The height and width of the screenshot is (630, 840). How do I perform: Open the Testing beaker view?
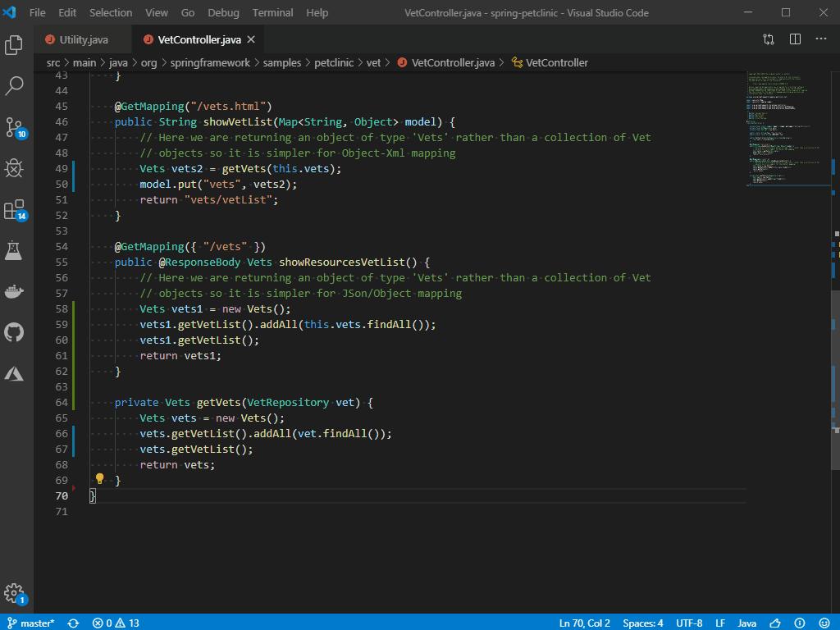click(x=13, y=250)
